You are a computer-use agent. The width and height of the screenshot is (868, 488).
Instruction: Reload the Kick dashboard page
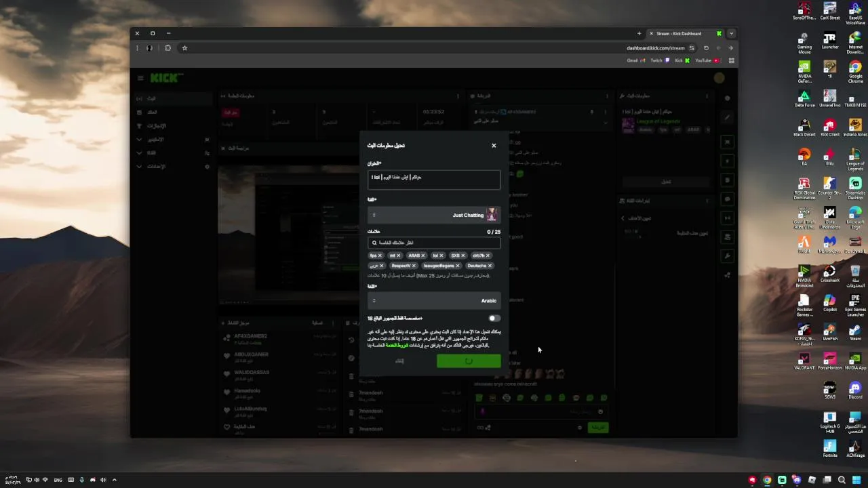pos(706,48)
